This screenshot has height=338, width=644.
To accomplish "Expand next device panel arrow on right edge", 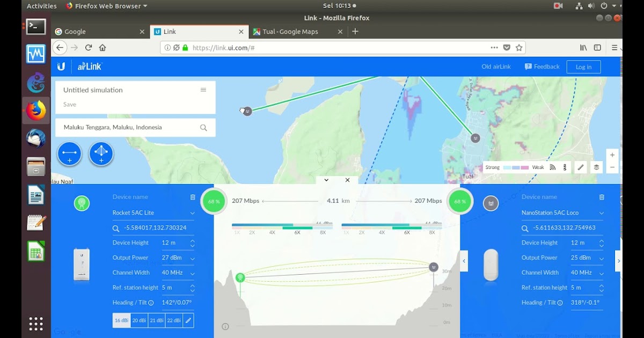I will click(x=619, y=261).
